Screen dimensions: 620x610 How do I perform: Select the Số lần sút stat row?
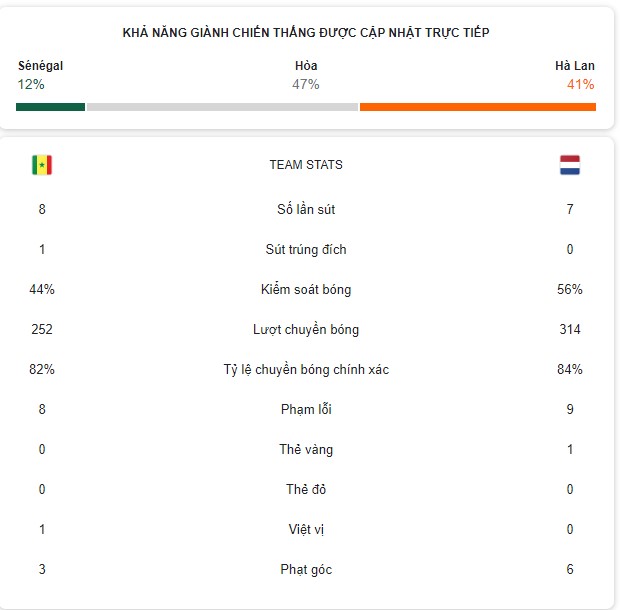(x=306, y=209)
